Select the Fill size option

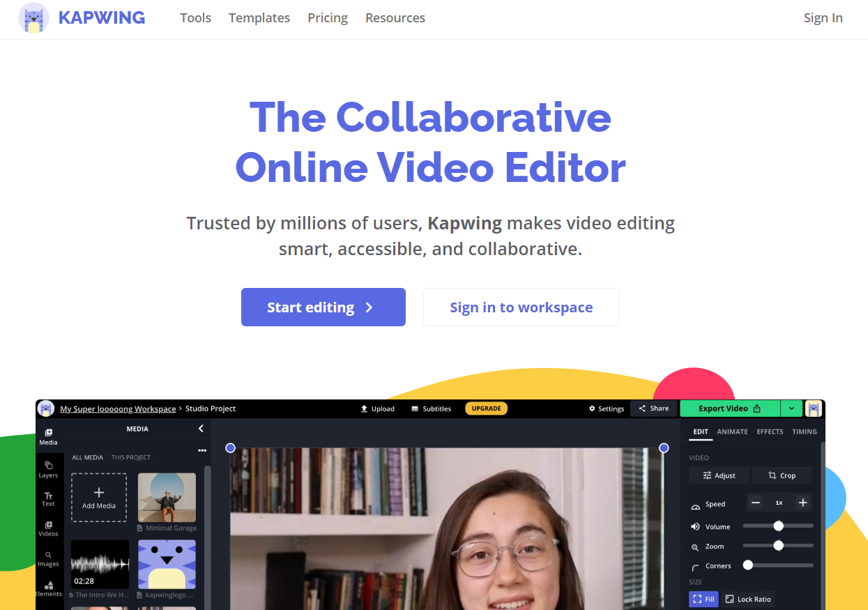[x=703, y=599]
